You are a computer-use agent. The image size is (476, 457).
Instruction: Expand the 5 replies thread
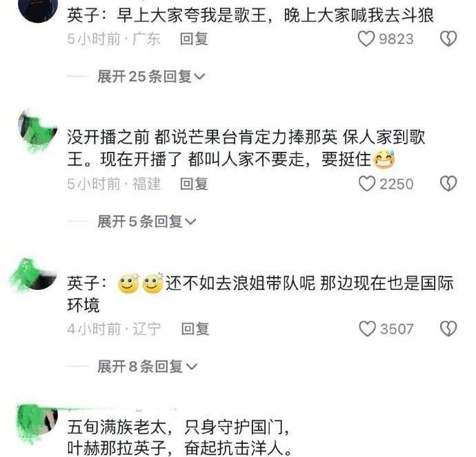pyautogui.click(x=147, y=221)
